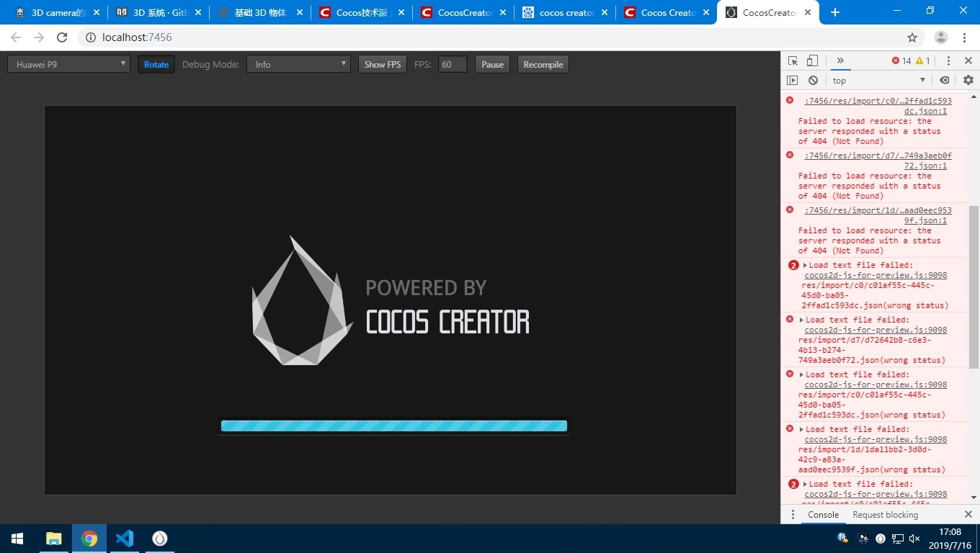Open the Huawei P9 device dropdown
The height and width of the screenshot is (553, 980).
68,64
